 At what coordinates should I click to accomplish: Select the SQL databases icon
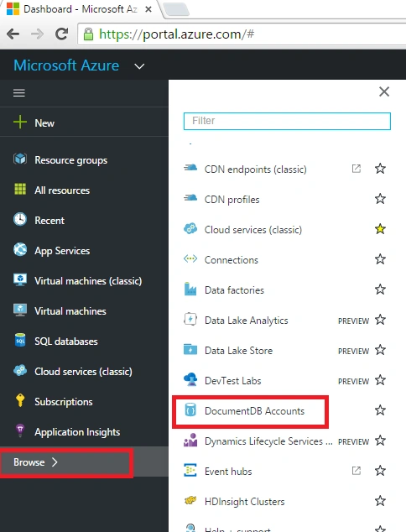pyautogui.click(x=20, y=340)
